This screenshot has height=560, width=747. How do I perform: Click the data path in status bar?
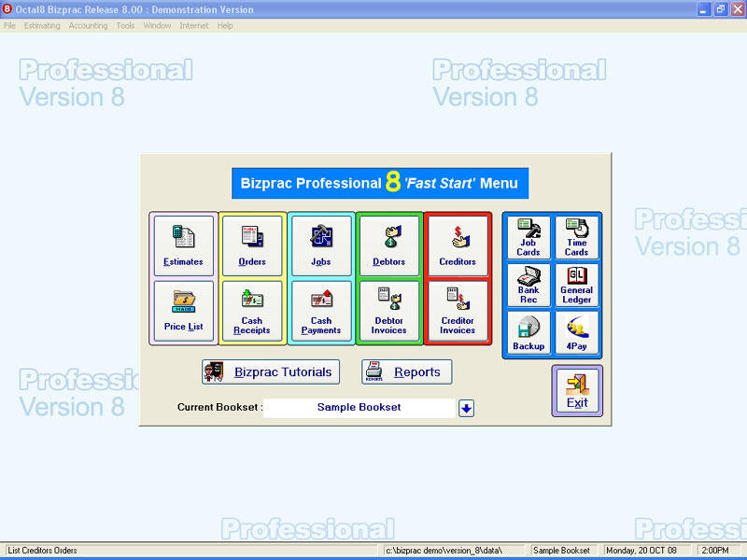point(444,551)
